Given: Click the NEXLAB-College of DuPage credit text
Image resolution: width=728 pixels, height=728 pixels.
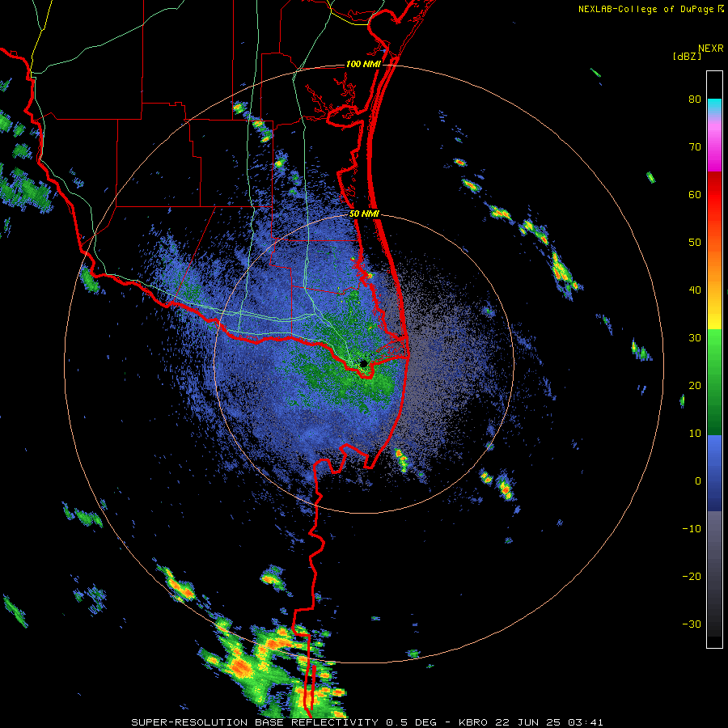Looking at the screenshot, I should pyautogui.click(x=647, y=9).
